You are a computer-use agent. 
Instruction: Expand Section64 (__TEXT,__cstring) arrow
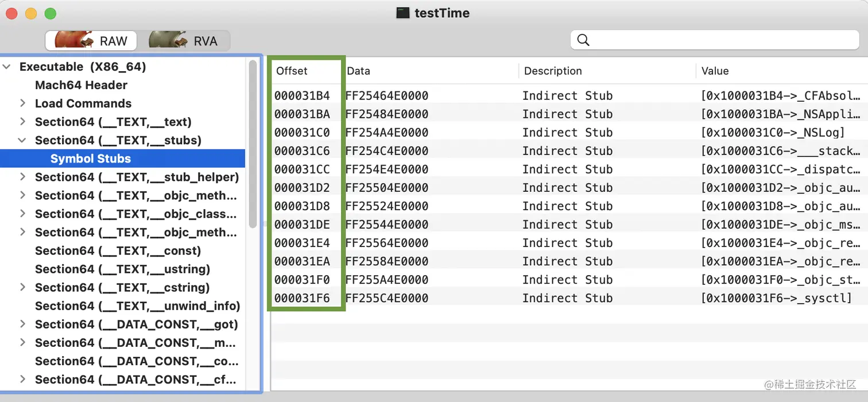tap(23, 287)
